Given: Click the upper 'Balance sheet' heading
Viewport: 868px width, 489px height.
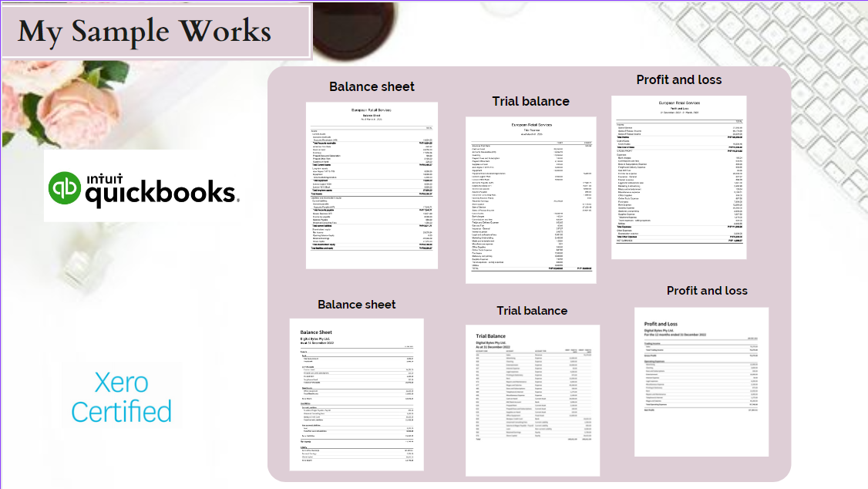Looking at the screenshot, I should pos(372,86).
